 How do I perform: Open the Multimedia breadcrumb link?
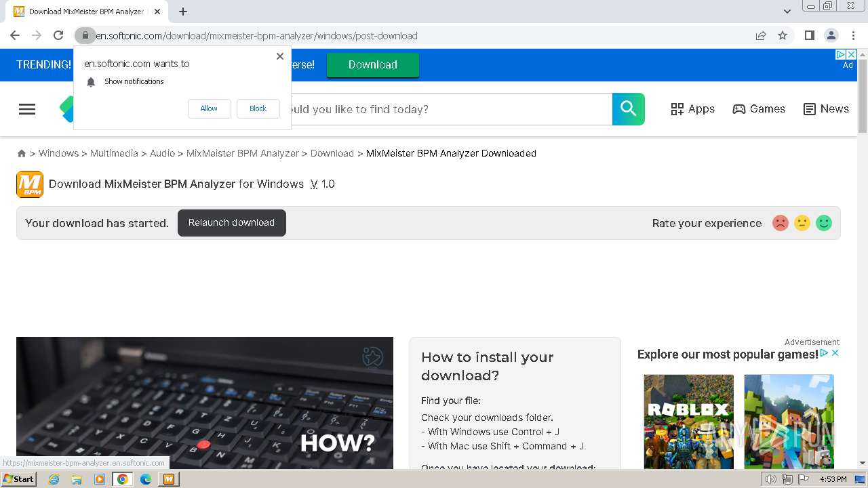pos(114,153)
